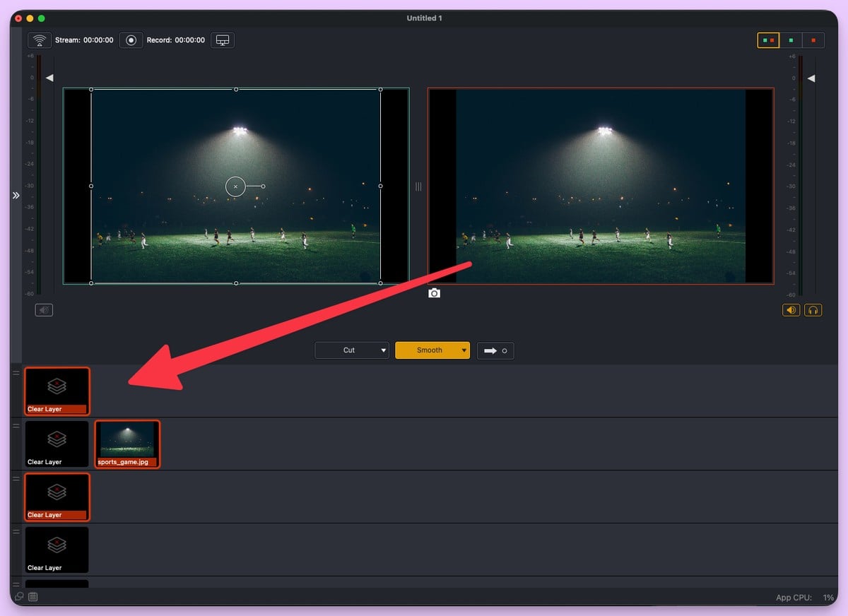Click the headphone monitoring icon on the right
The width and height of the screenshot is (848, 616).
click(813, 309)
